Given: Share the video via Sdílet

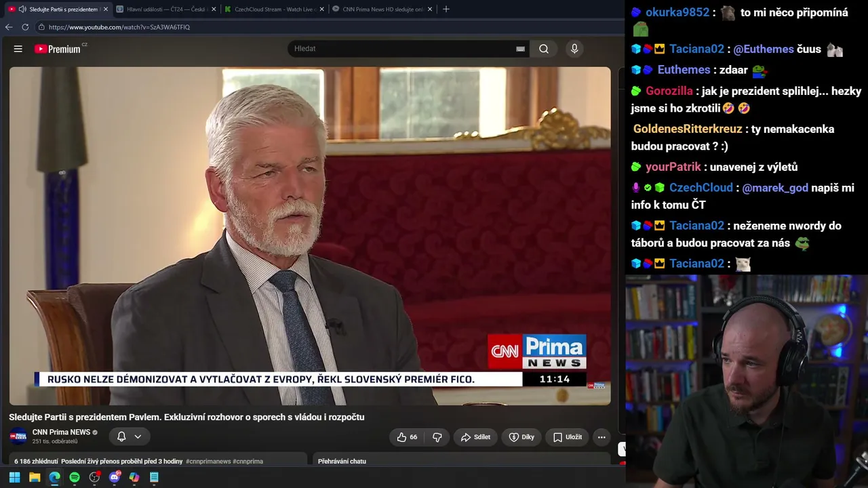Looking at the screenshot, I should click(475, 437).
